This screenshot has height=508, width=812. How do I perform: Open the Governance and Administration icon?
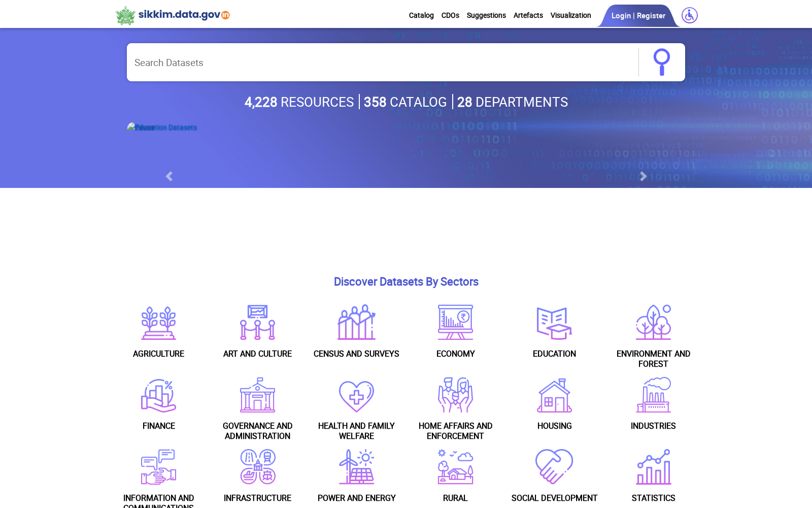pyautogui.click(x=257, y=395)
